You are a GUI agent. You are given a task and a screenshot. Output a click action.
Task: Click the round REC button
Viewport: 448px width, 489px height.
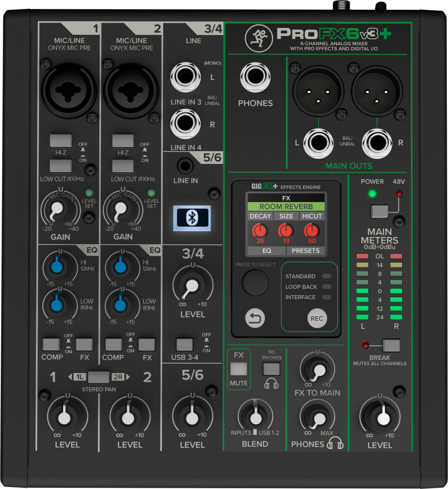pyautogui.click(x=317, y=318)
